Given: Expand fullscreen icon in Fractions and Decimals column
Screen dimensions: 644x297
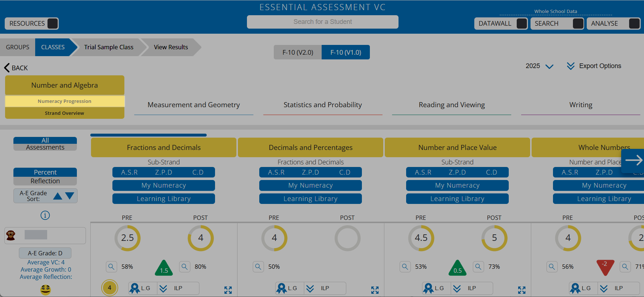Looking at the screenshot, I should tap(228, 290).
